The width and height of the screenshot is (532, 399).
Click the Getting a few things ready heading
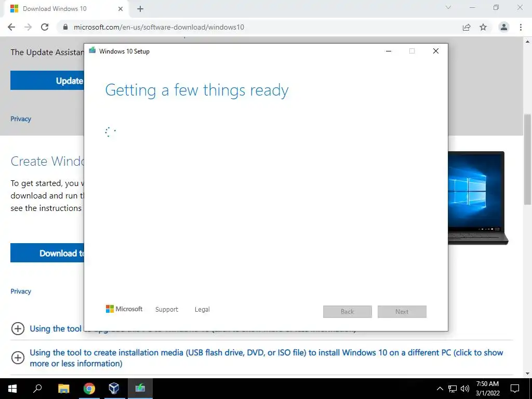coord(197,90)
